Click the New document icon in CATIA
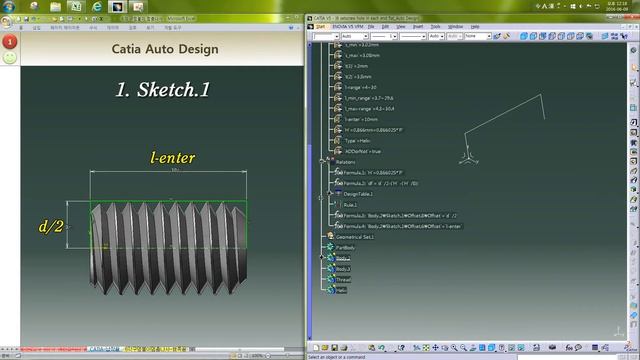Image resolution: width=640 pixels, height=360 pixels. pyautogui.click(x=316, y=348)
